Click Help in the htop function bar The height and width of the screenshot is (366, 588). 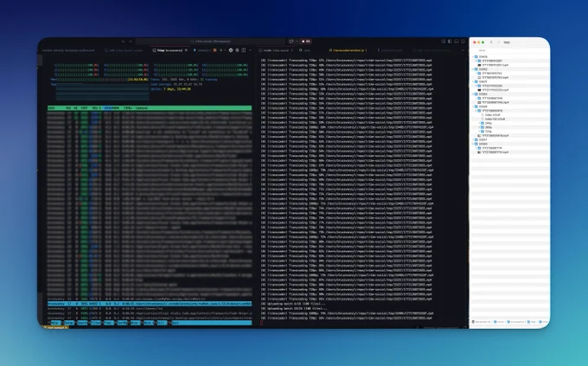[x=55, y=323]
